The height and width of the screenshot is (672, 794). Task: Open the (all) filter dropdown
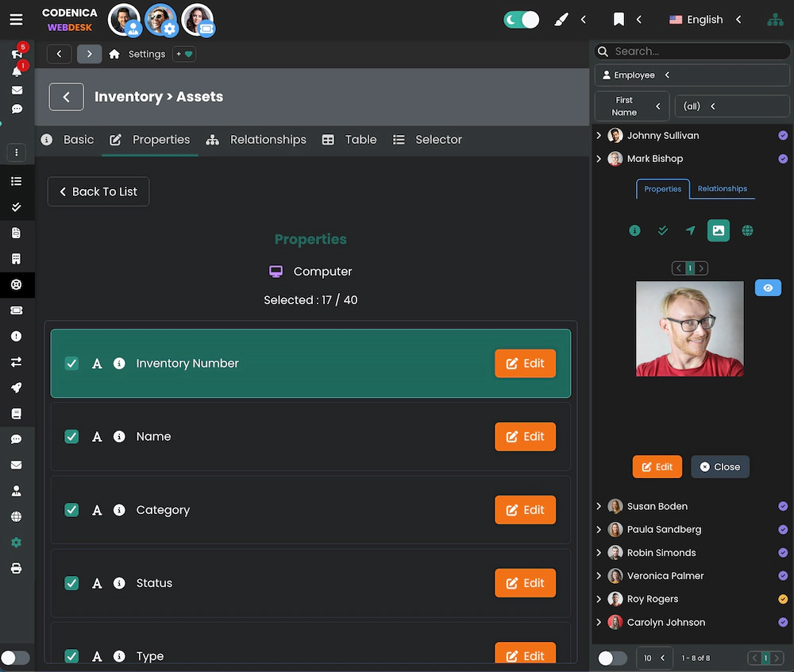pyautogui.click(x=730, y=106)
